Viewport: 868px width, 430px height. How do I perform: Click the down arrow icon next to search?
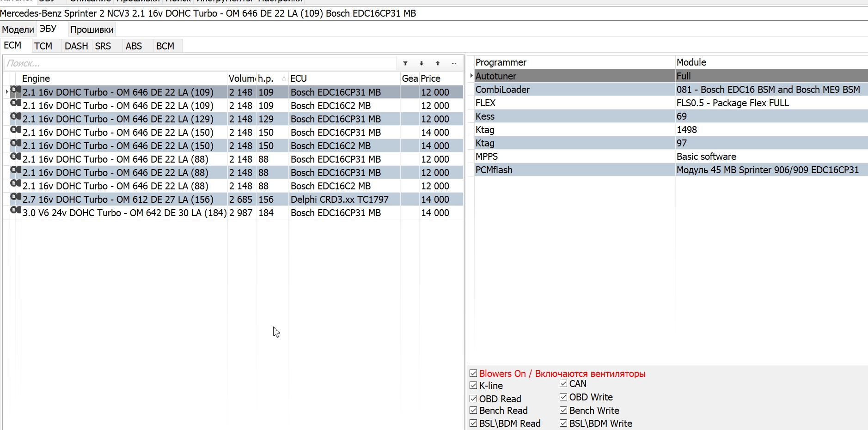(422, 63)
